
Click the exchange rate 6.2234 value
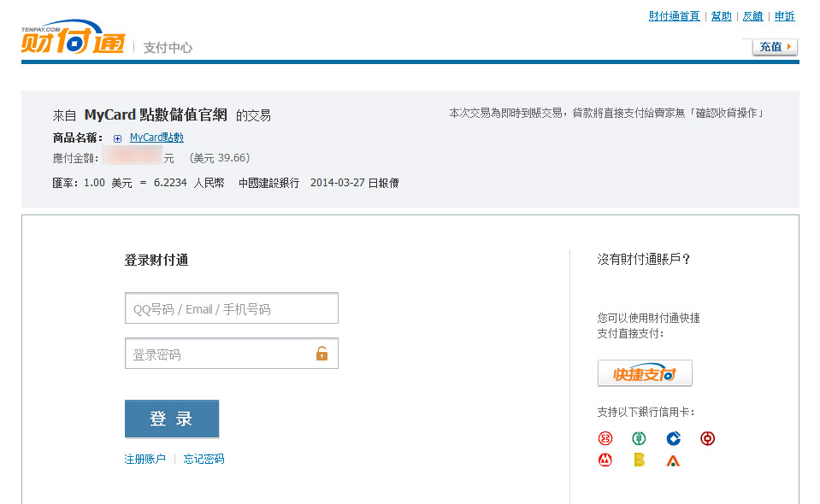click(x=170, y=183)
